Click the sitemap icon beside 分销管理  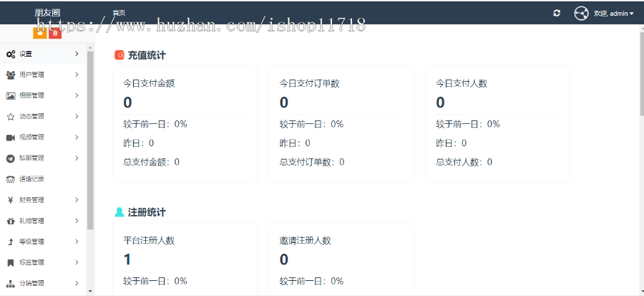point(11,284)
